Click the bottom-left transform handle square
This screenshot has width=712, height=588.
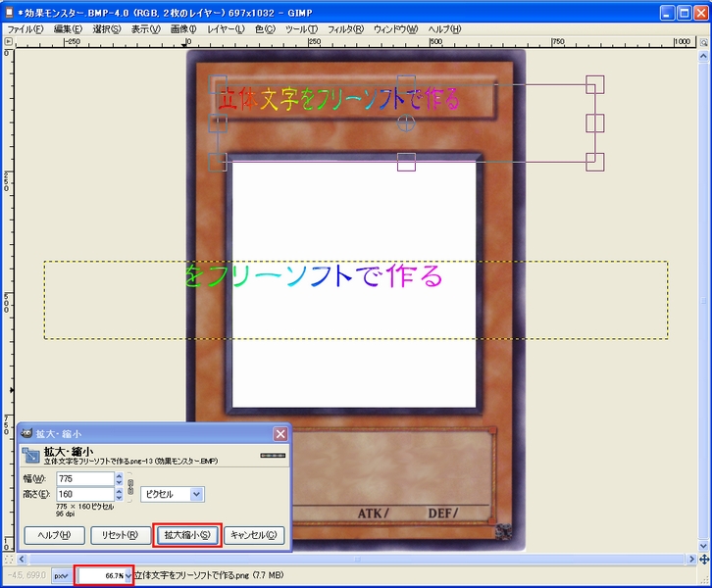(218, 162)
